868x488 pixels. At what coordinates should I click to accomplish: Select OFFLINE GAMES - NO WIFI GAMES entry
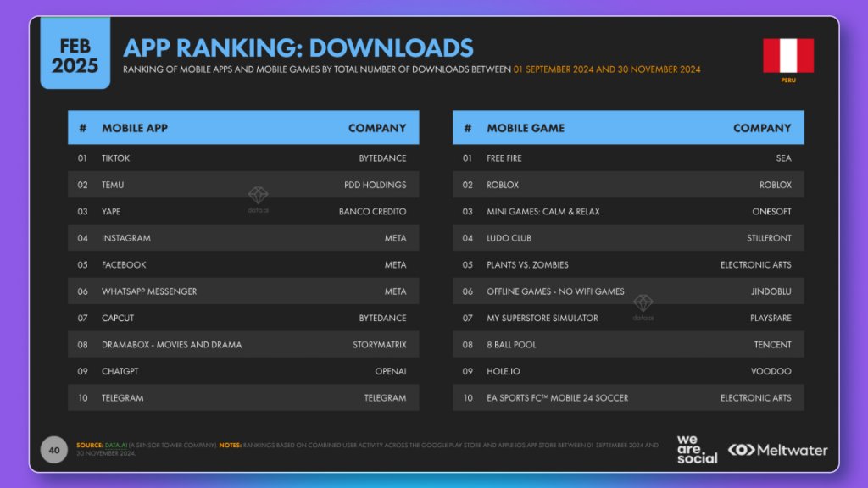pos(555,291)
